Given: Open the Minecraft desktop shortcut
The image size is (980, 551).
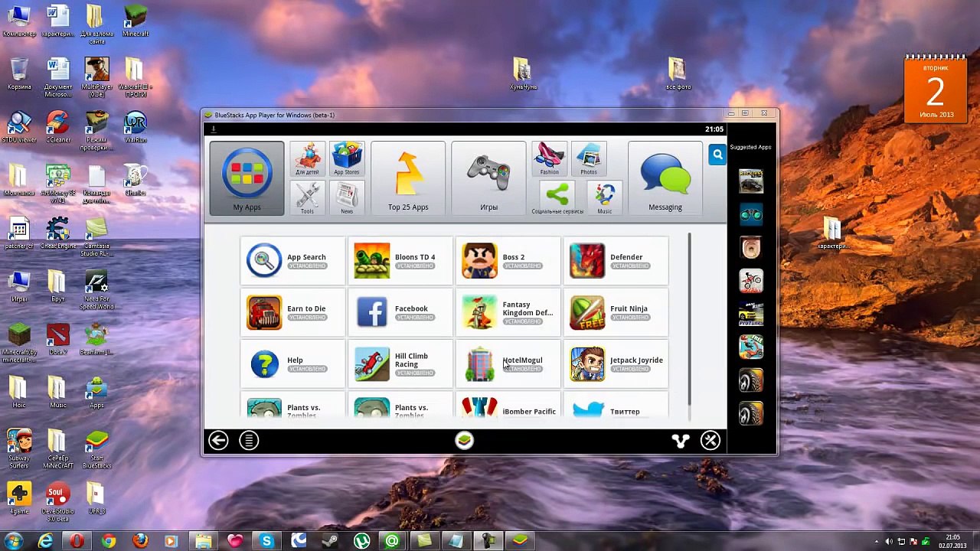Looking at the screenshot, I should 136,21.
